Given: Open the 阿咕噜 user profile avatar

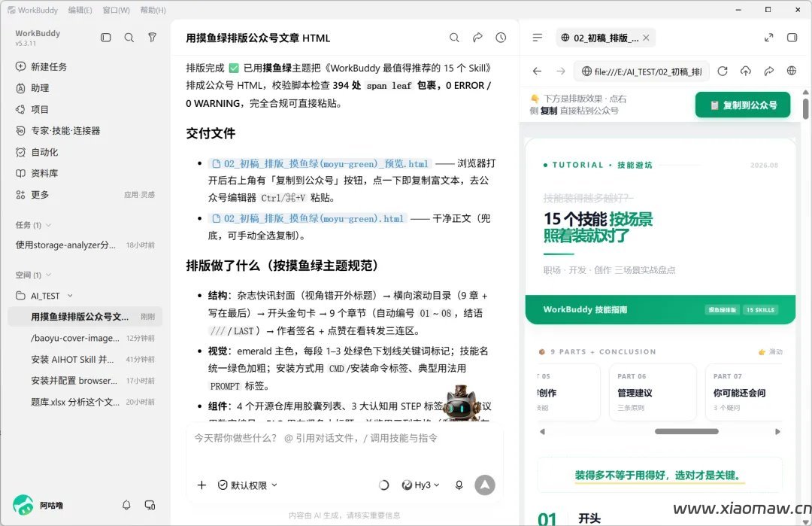Looking at the screenshot, I should click(23, 505).
